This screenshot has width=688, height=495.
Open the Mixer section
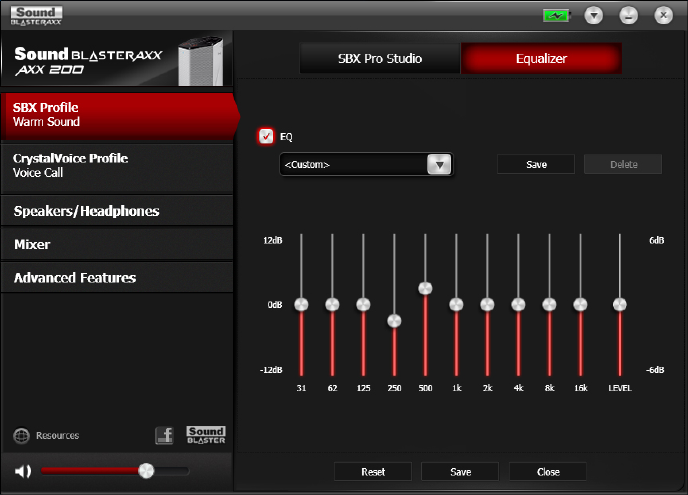click(118, 244)
